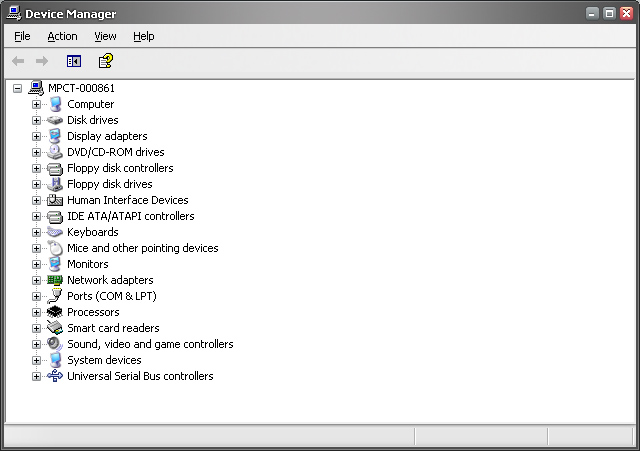Expand the Display adapters node
Screen dimensions: 640x451
click(36, 136)
